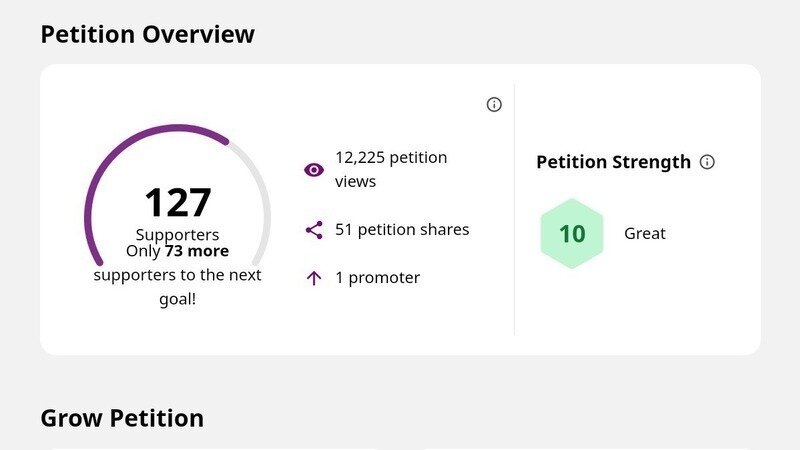Click the upward arrow promoter icon
The image size is (800, 450).
pyautogui.click(x=314, y=278)
